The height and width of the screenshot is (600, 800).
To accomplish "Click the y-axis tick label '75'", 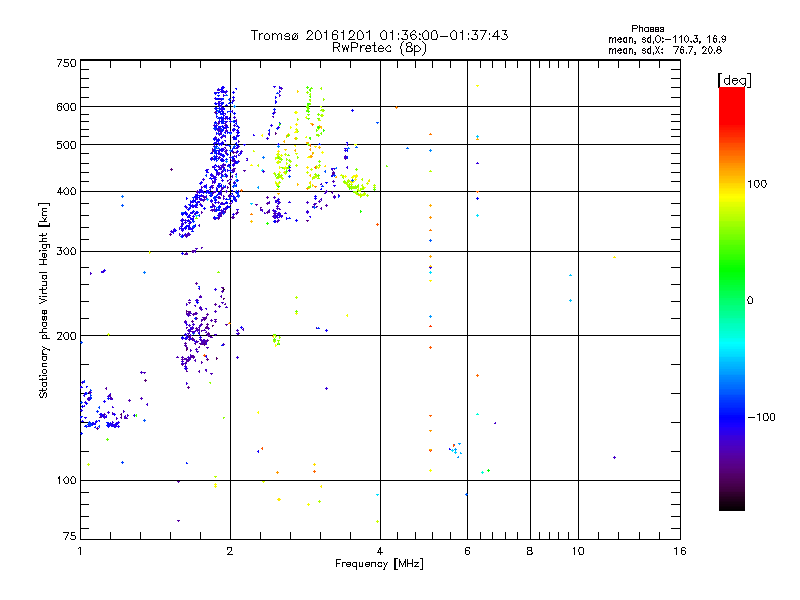I will pos(70,536).
